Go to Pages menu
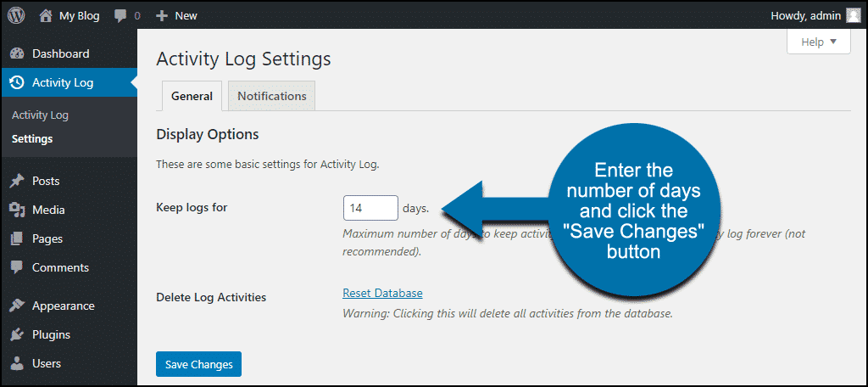Screen dimensions: 868x387 [69, 238]
